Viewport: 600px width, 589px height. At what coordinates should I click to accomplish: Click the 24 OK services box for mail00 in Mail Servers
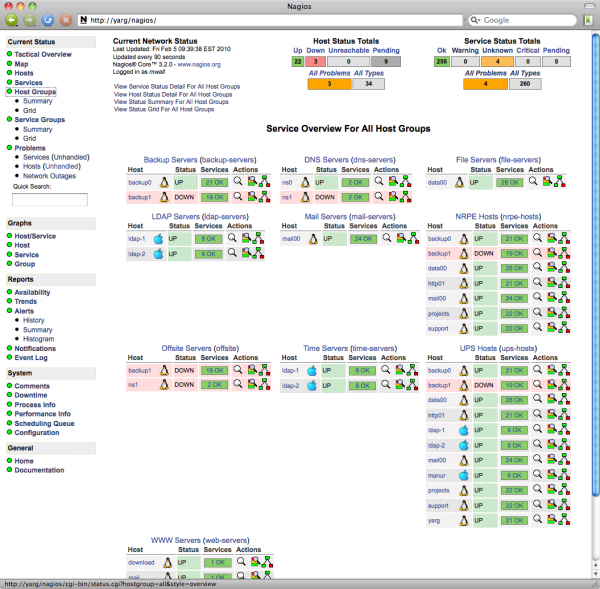pos(361,240)
